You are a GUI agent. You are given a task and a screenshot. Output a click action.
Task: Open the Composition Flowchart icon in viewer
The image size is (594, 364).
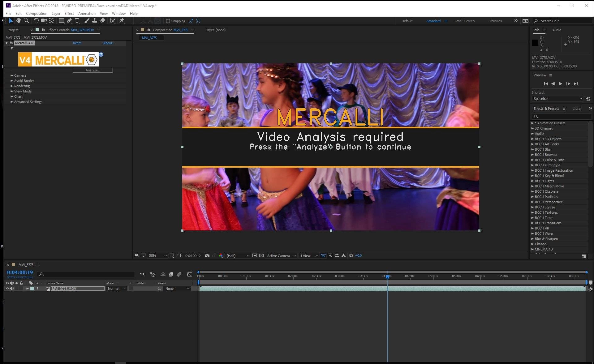[x=343, y=255]
